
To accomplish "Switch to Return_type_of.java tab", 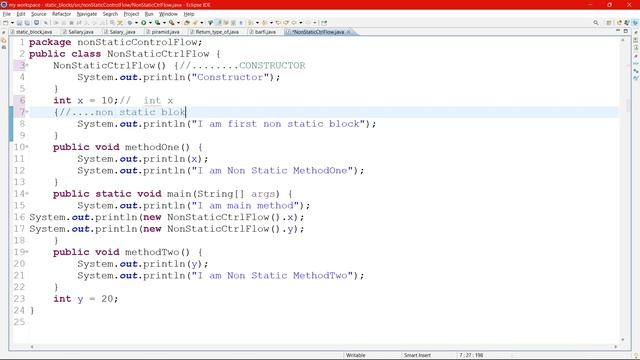I will [x=216, y=32].
